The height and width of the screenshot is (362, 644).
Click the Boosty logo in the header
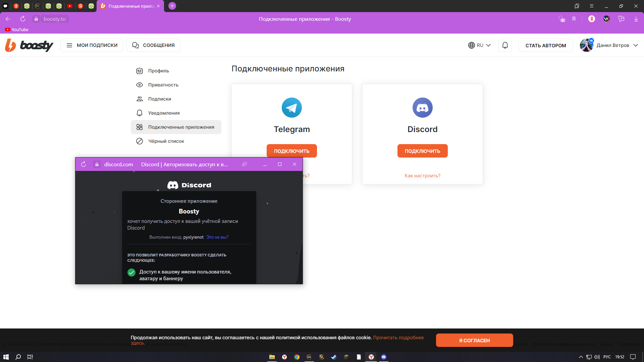pyautogui.click(x=29, y=45)
